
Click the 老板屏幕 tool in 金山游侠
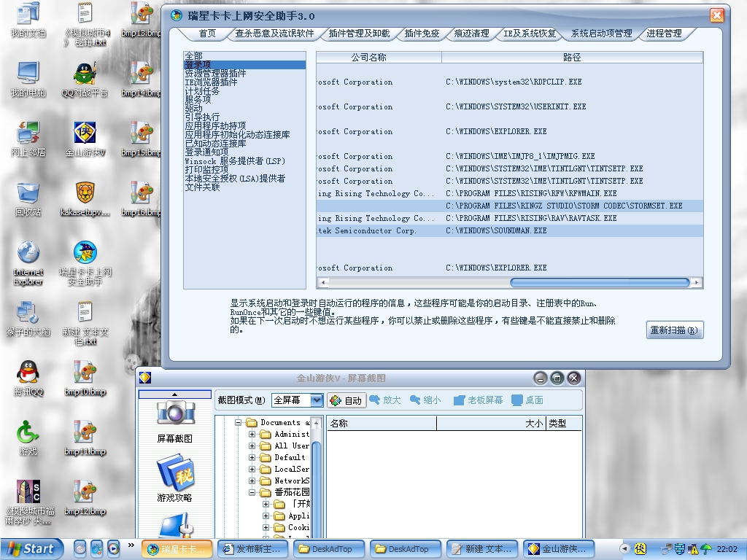(478, 400)
